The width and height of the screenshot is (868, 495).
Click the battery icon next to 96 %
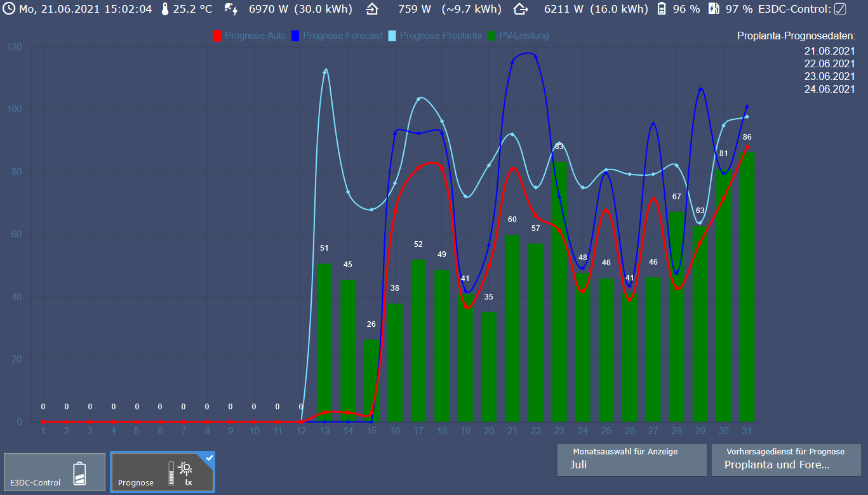[662, 9]
